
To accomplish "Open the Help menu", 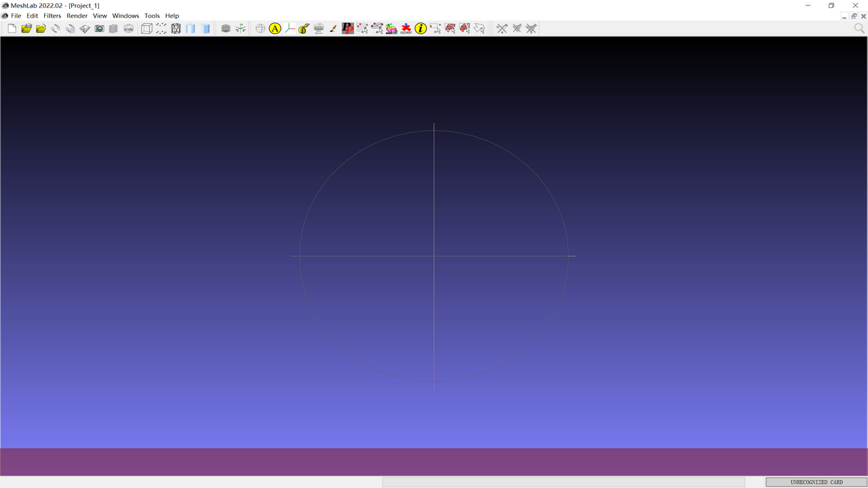I will pyautogui.click(x=172, y=16).
